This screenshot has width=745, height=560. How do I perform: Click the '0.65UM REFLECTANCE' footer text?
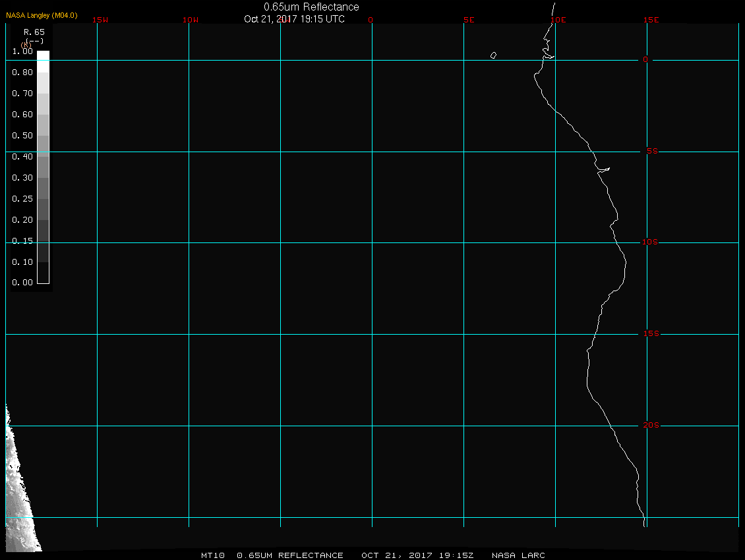[290, 555]
